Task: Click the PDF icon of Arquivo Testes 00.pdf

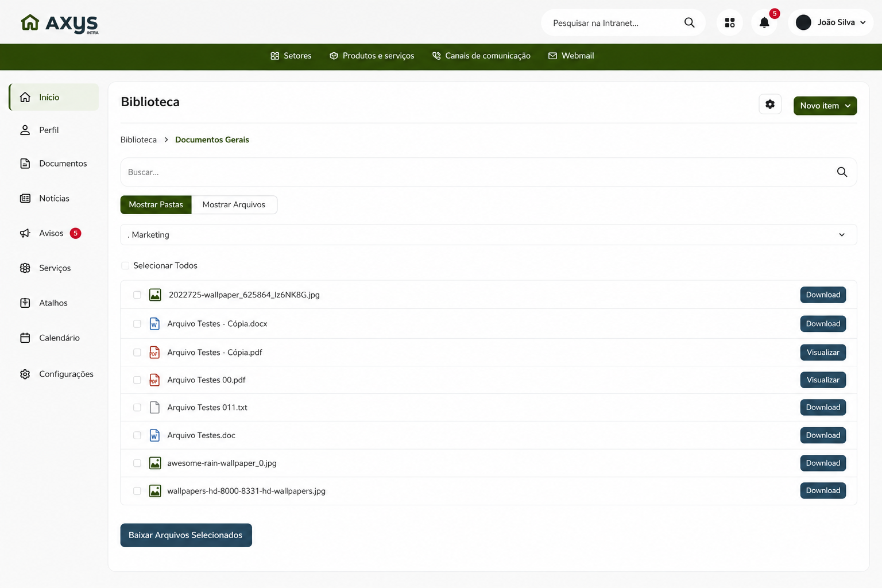Action: pos(154,380)
